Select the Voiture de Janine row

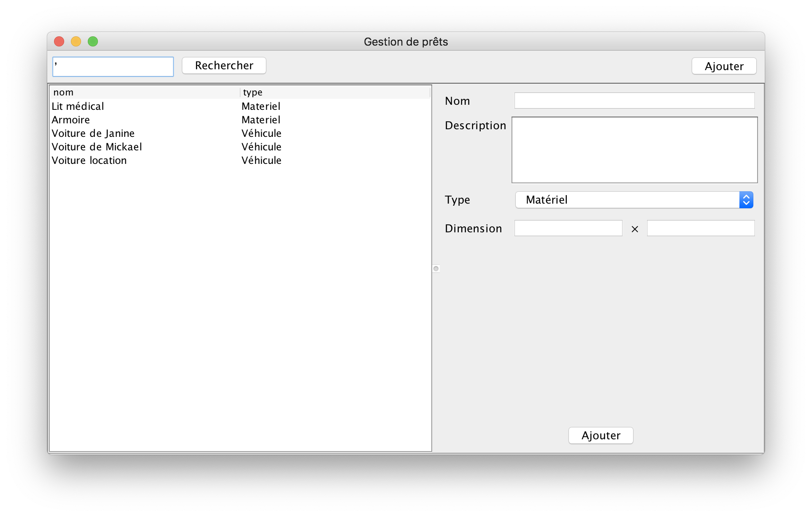point(93,133)
